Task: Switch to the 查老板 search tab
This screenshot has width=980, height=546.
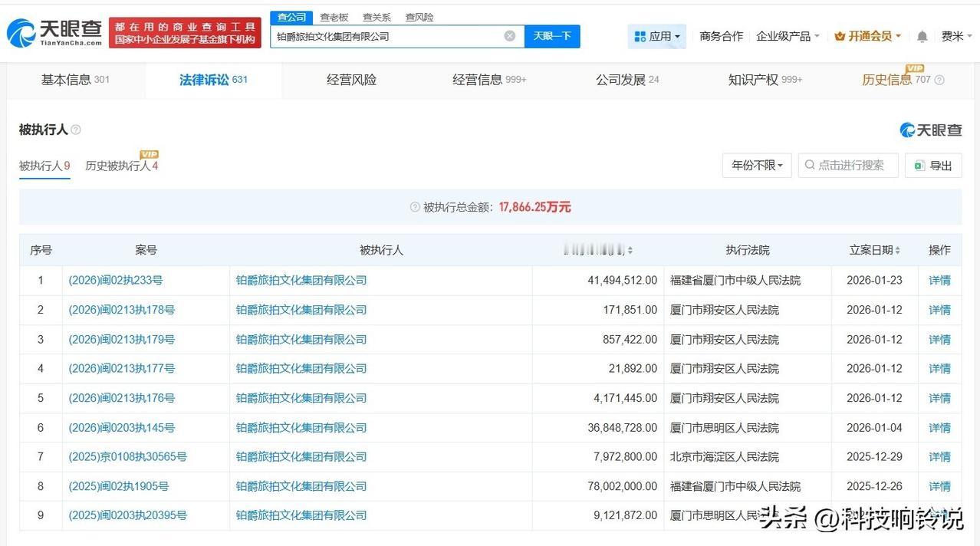Action: 334,16
